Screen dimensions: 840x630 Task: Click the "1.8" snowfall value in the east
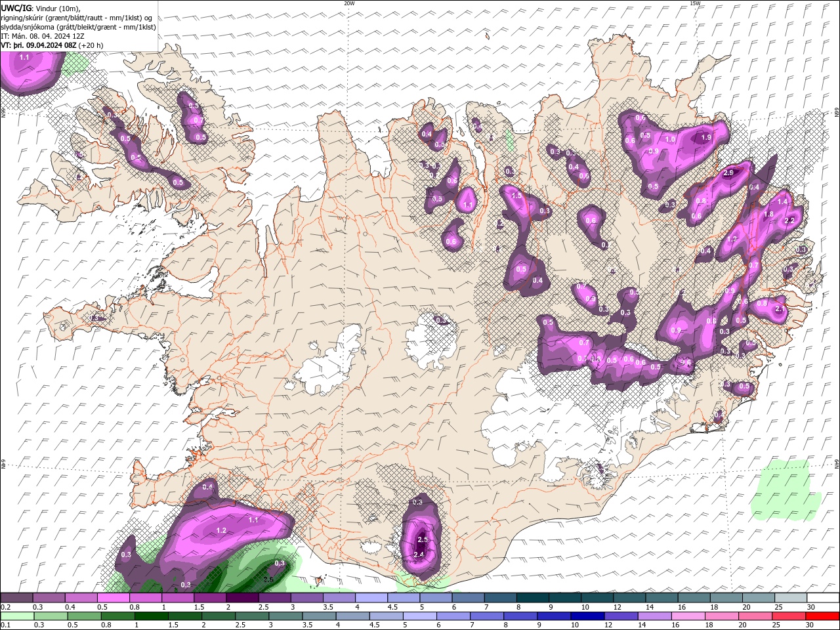click(x=769, y=214)
